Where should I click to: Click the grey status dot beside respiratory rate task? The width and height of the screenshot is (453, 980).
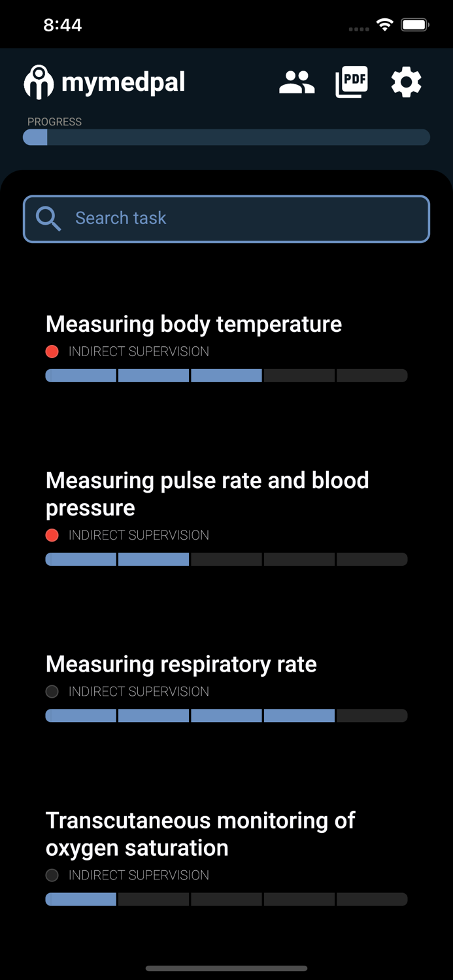point(52,691)
